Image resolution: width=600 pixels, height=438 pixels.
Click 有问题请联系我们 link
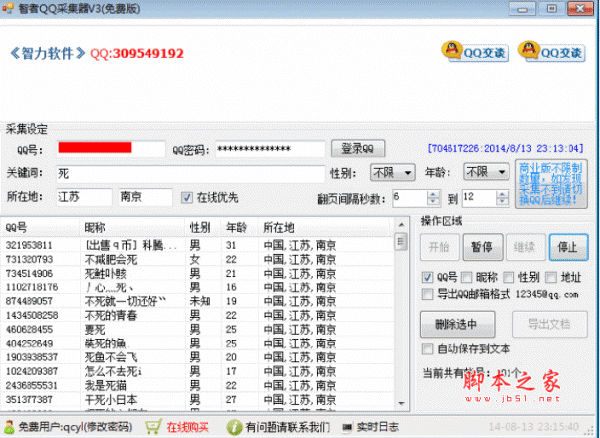coord(287,427)
